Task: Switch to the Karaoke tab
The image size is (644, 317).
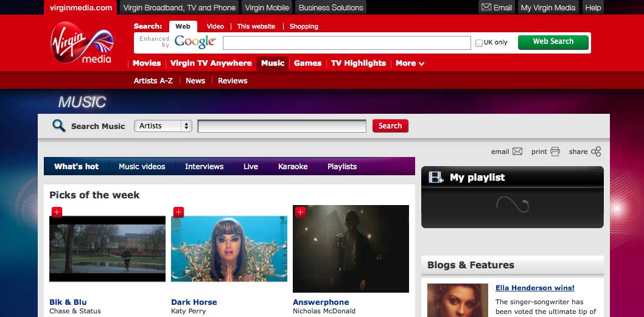Action: click(293, 166)
